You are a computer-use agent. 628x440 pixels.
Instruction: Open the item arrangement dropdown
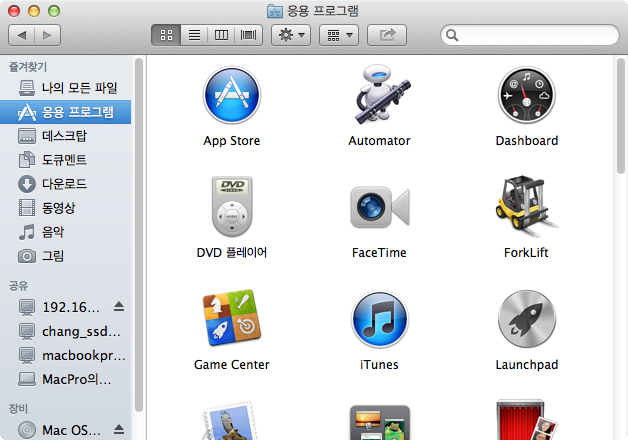(339, 35)
